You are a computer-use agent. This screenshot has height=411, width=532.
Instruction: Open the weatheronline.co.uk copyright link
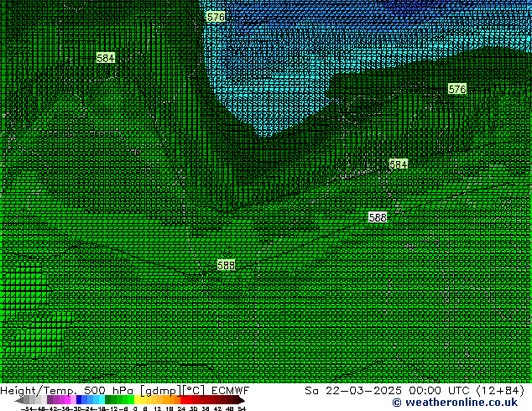coord(455,403)
